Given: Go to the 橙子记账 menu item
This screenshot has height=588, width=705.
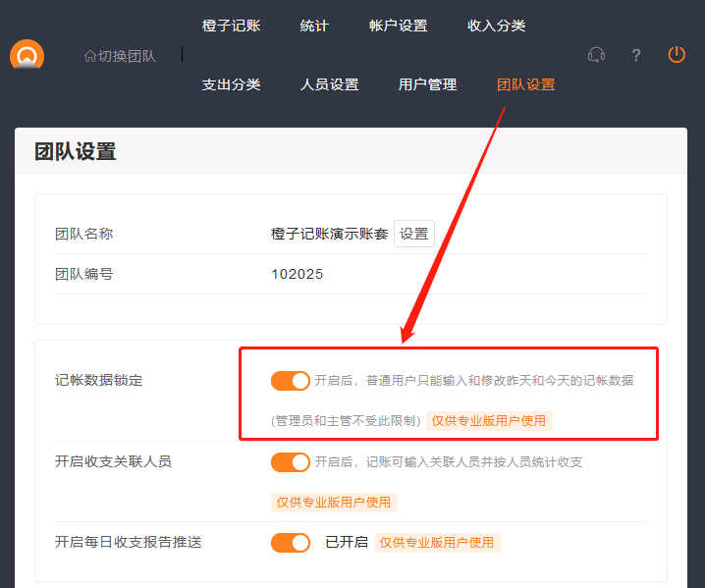Looking at the screenshot, I should (x=231, y=26).
